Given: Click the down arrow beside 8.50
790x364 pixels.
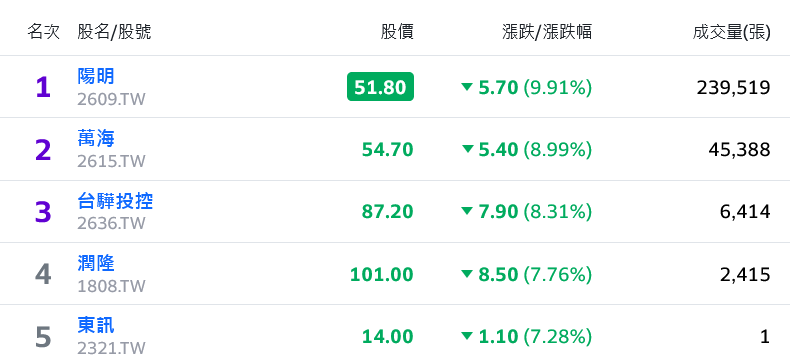Looking at the screenshot, I should pyautogui.click(x=467, y=274).
